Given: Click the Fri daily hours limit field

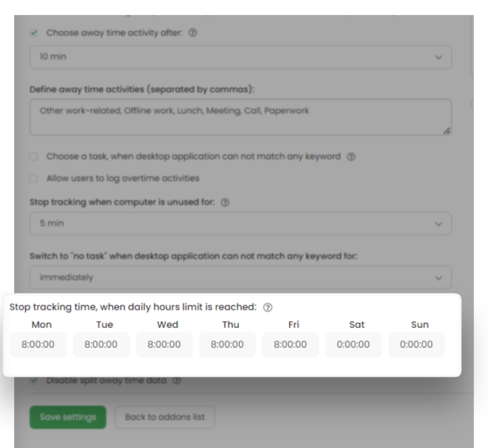Looking at the screenshot, I should click(290, 345).
